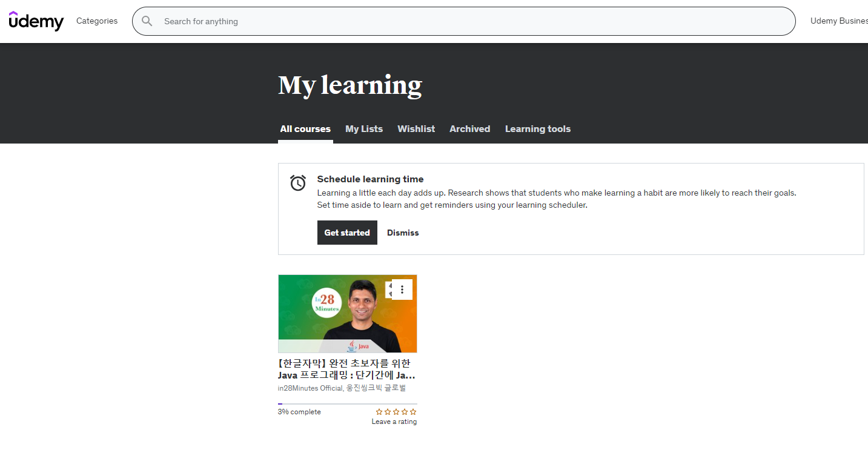Click the Schedule learning time heading

[x=370, y=179]
